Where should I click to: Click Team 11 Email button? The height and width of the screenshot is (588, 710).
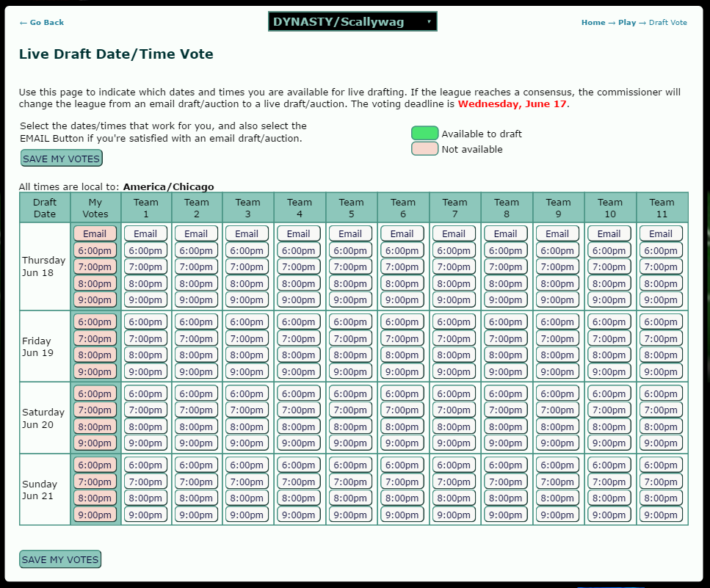pos(661,233)
